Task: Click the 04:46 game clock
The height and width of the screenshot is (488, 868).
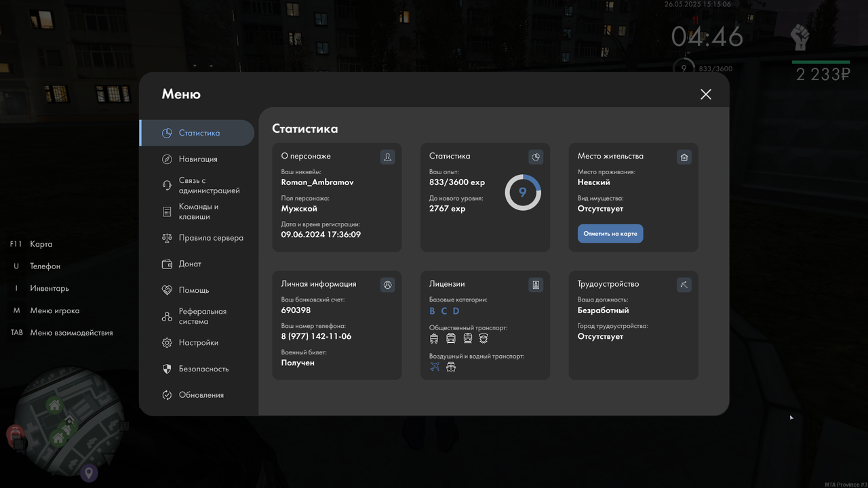Action: pos(707,37)
